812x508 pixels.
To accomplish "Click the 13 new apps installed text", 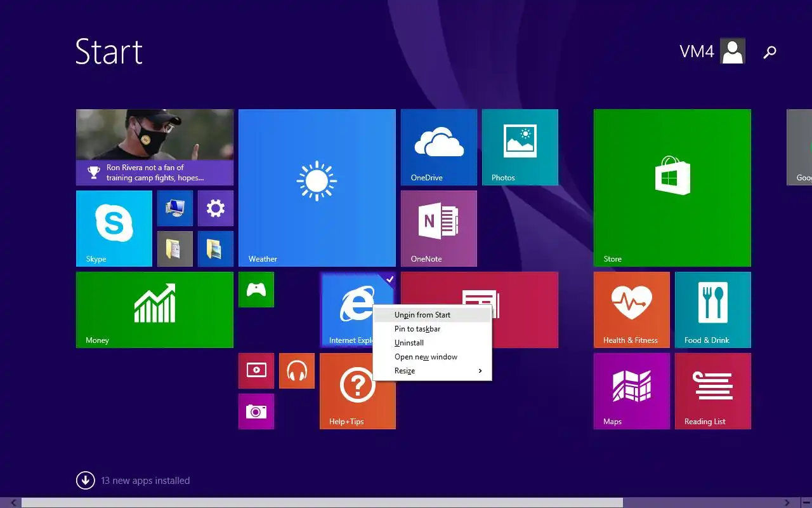I will point(145,481).
